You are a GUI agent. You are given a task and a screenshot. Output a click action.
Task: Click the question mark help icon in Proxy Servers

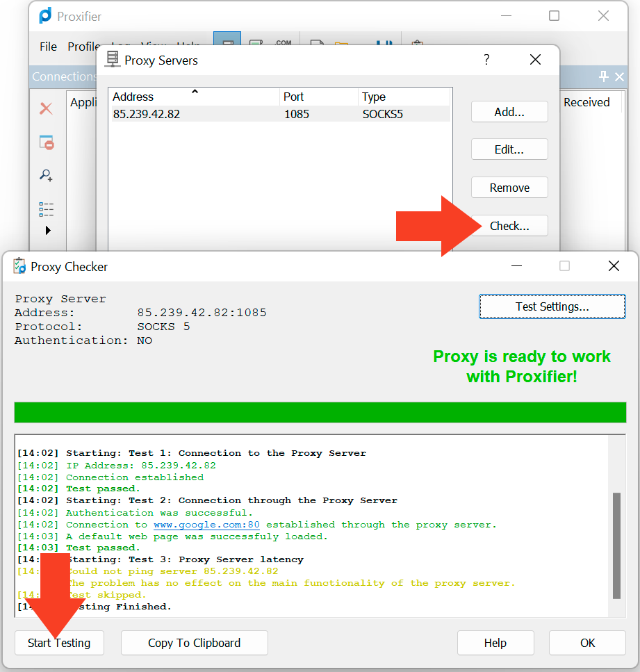pyautogui.click(x=486, y=60)
